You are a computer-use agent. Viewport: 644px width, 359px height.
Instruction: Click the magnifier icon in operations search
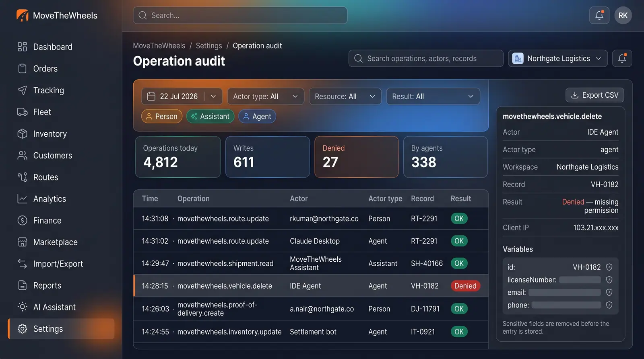[358, 58]
